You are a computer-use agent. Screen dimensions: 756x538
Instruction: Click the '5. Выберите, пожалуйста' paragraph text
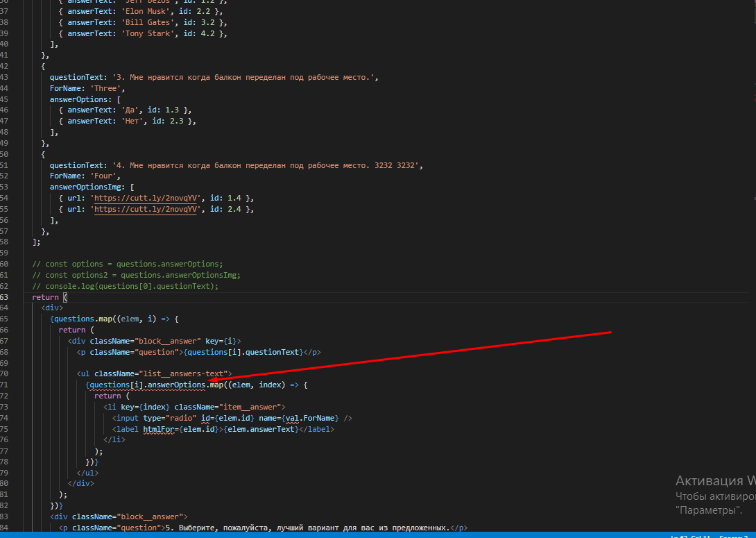point(307,528)
